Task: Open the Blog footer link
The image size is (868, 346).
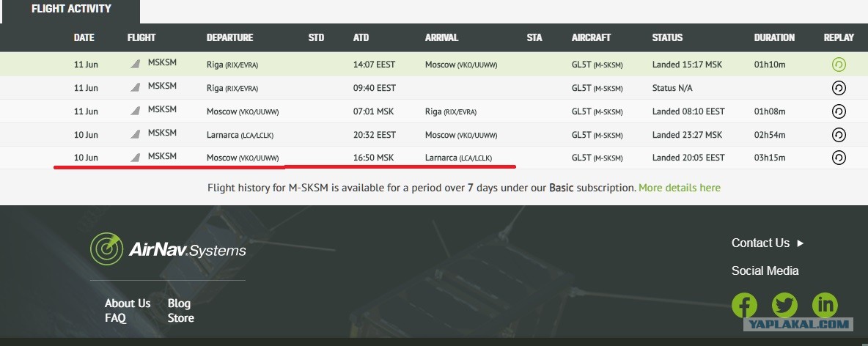Action: tap(179, 303)
